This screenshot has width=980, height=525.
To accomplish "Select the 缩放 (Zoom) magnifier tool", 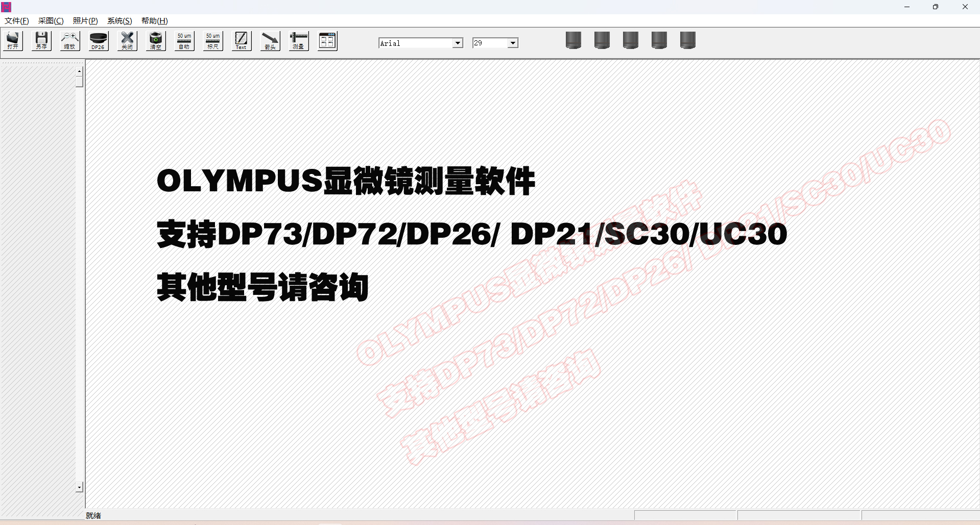I will 70,41.
